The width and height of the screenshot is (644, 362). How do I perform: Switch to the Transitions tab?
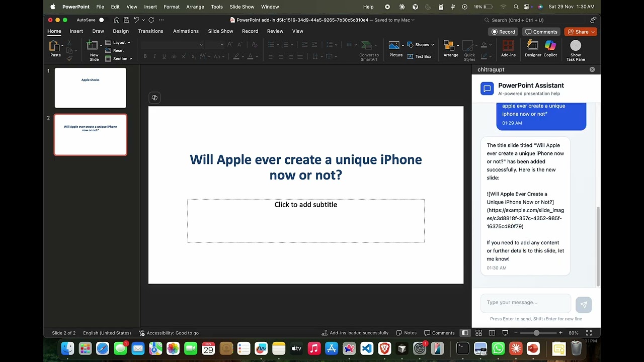click(x=150, y=31)
